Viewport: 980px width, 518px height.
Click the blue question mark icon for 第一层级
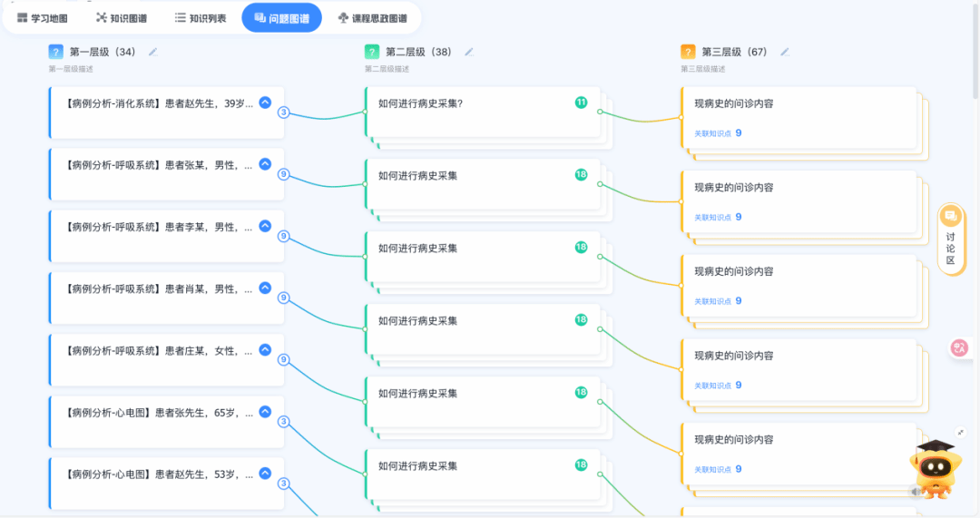click(x=56, y=53)
